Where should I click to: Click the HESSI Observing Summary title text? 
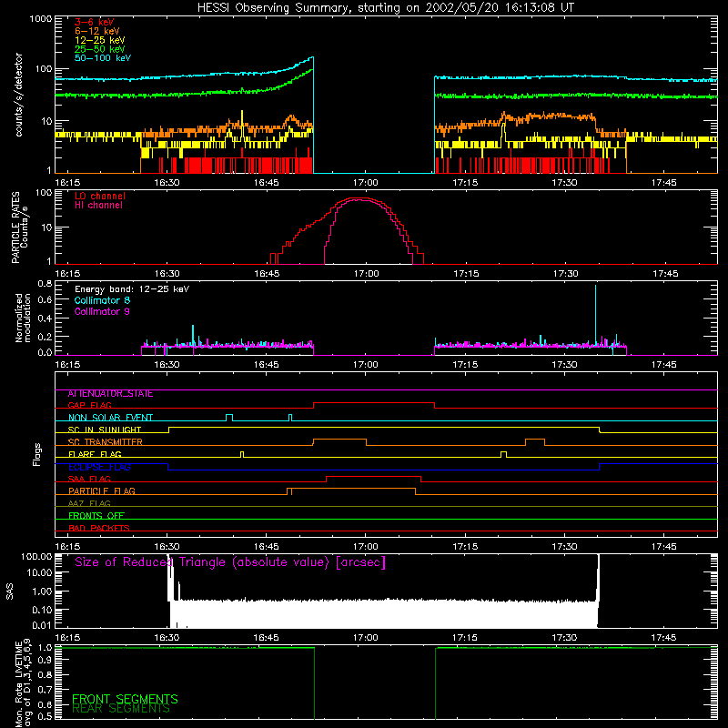click(x=385, y=8)
